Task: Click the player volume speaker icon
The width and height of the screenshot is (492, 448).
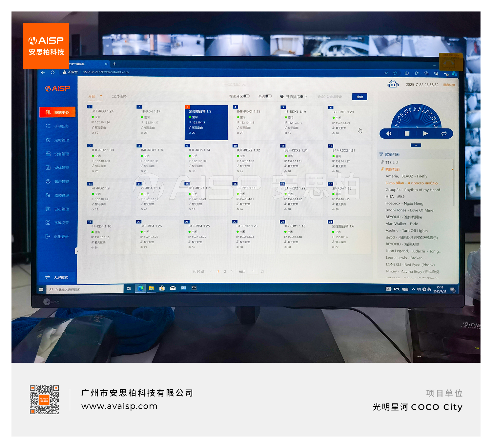Action: (389, 133)
